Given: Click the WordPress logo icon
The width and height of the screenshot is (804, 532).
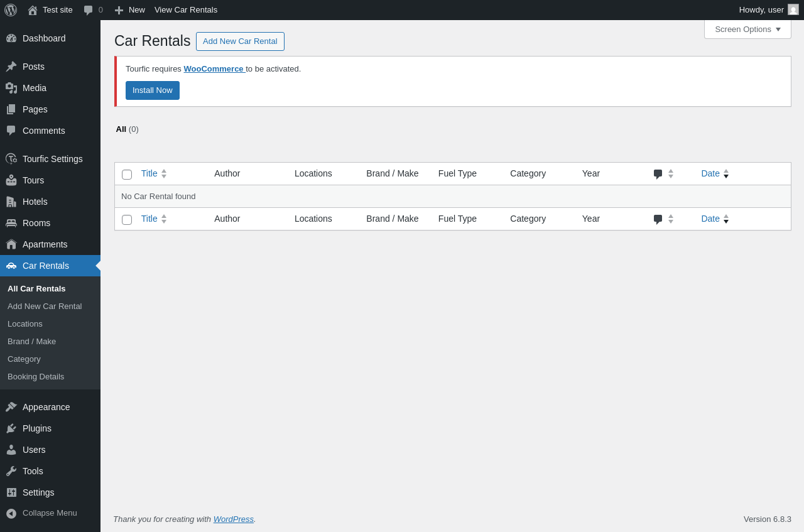Looking at the screenshot, I should 11,10.
